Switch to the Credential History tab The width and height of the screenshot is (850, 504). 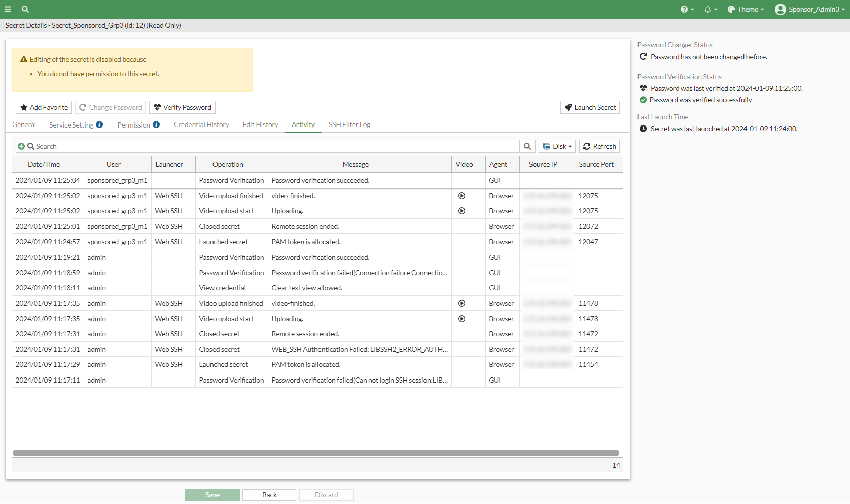click(x=201, y=124)
